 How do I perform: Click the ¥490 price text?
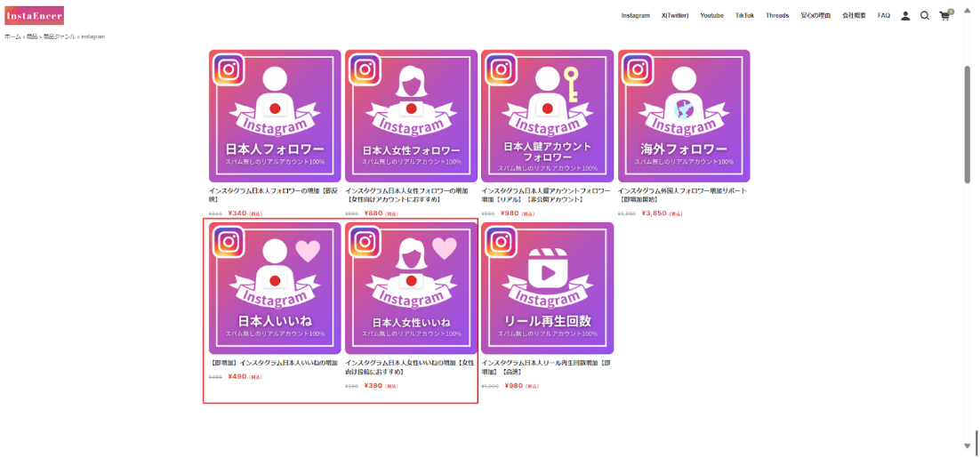click(x=237, y=376)
